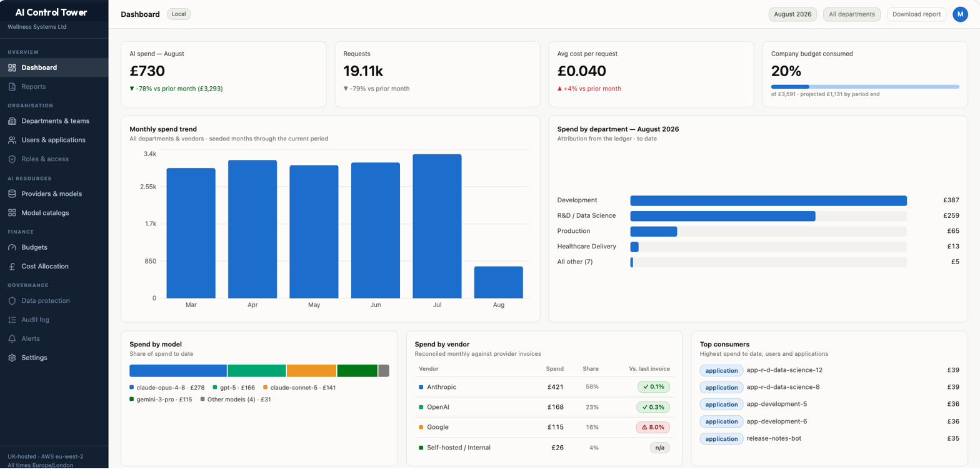Open the August 2026 period selector
The image size is (980, 472).
[792, 14]
